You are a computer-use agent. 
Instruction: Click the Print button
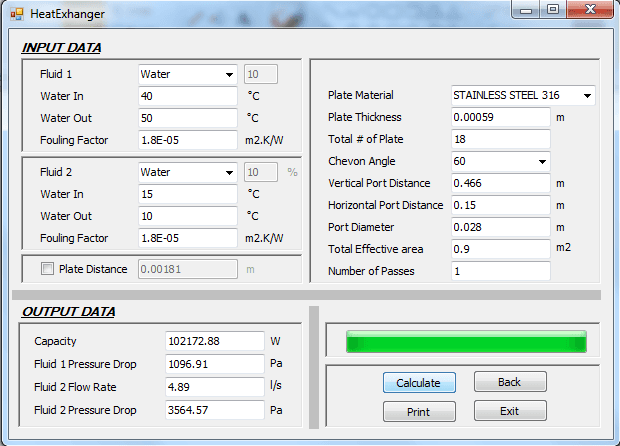coord(419,412)
